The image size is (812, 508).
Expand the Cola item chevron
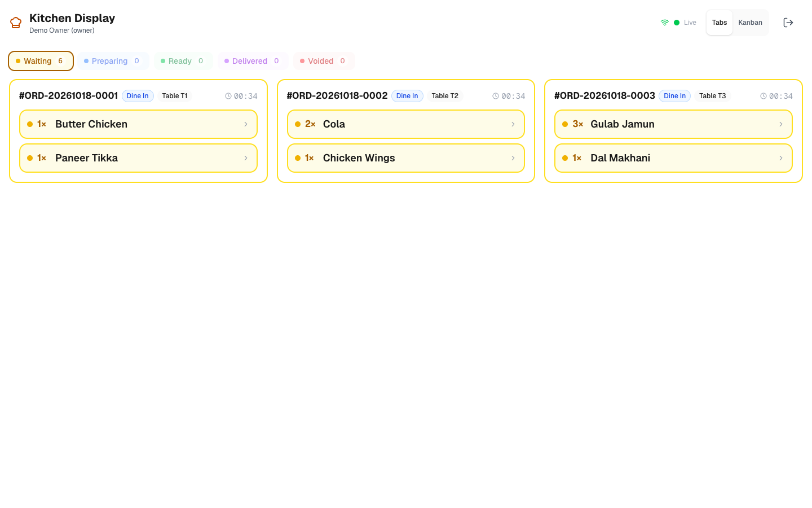click(513, 124)
